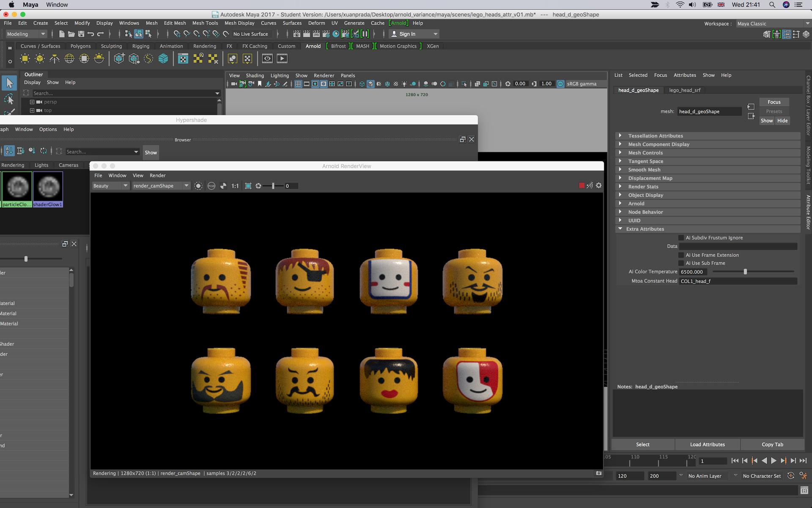Image resolution: width=812 pixels, height=508 pixels.
Task: Click the Save Scene icon
Action: (81, 34)
